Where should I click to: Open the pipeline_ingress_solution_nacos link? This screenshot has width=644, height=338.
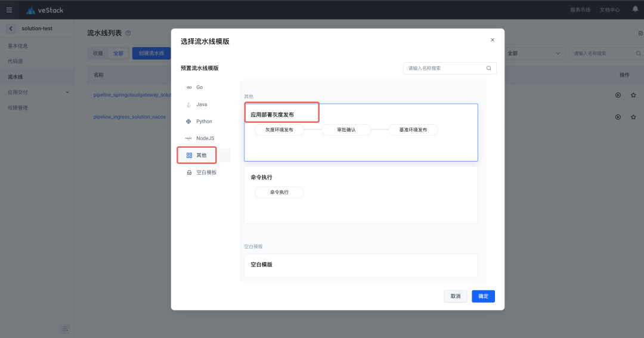click(129, 117)
